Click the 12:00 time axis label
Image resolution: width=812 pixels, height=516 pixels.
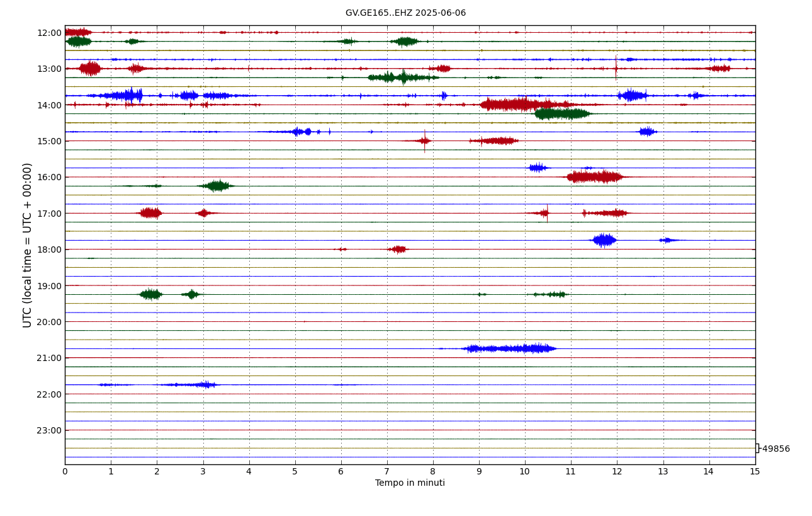click(49, 33)
